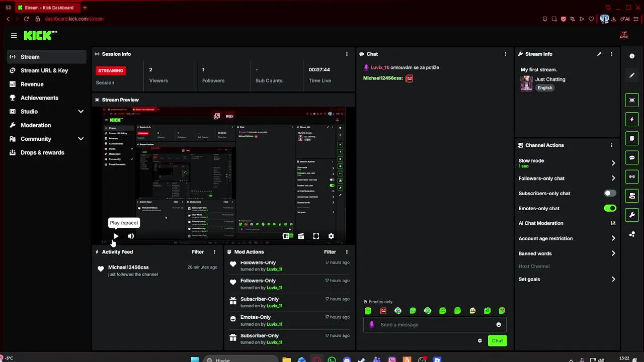Open Slow mode options chevron
The width and height of the screenshot is (644, 362).
click(613, 163)
